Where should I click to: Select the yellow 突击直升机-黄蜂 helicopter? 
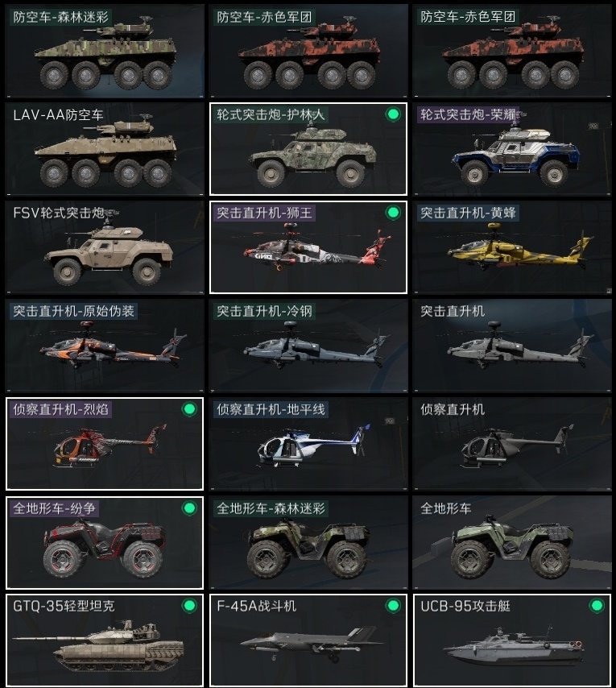pyautogui.click(x=512, y=247)
